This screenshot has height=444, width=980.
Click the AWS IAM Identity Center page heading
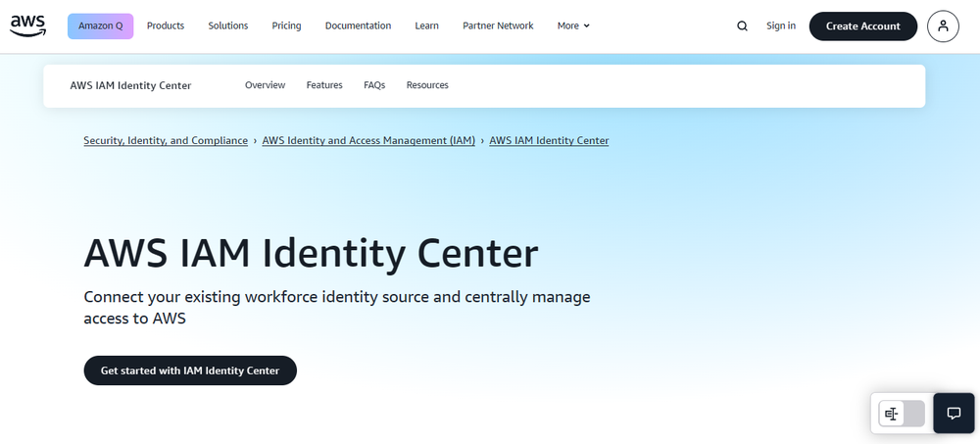[x=311, y=255]
